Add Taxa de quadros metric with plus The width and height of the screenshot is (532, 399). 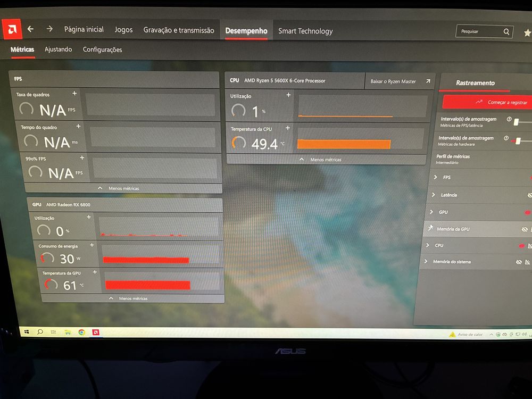pos(74,93)
